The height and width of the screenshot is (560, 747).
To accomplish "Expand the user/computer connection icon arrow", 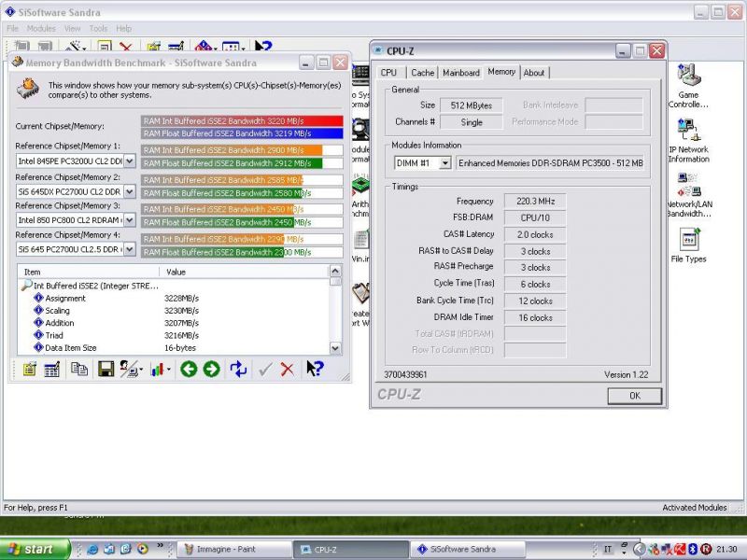I will point(141,369).
